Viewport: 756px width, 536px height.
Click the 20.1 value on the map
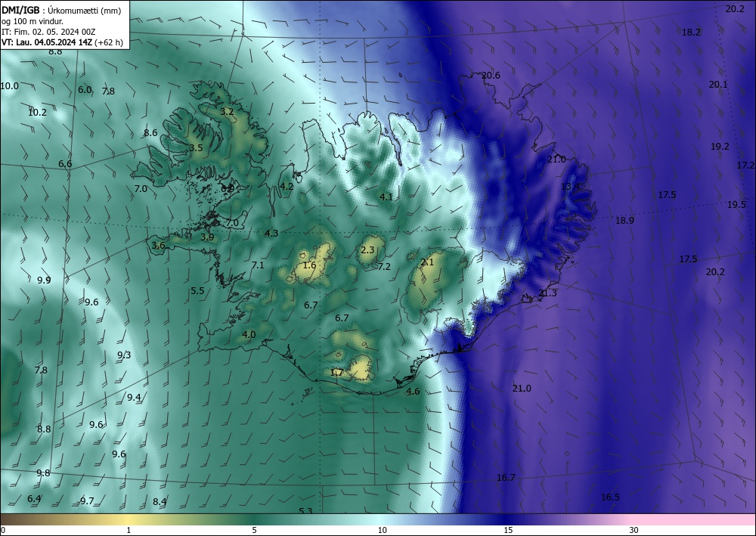tap(718, 85)
